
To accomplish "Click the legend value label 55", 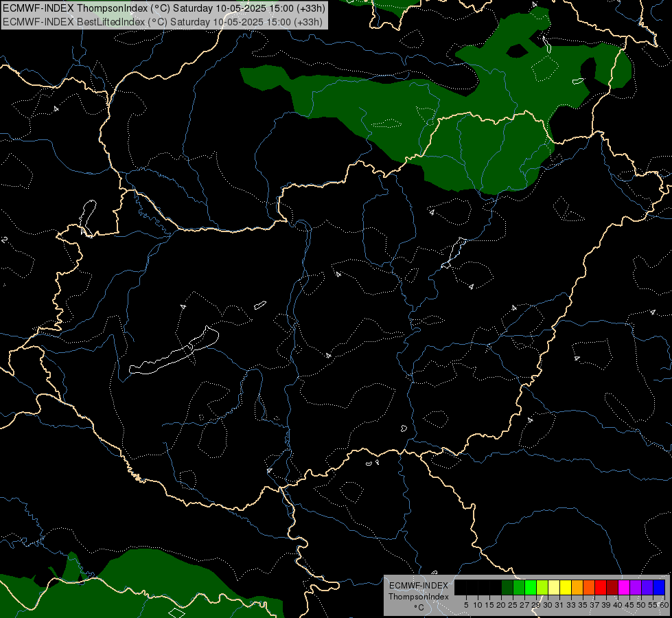I will point(652,605).
